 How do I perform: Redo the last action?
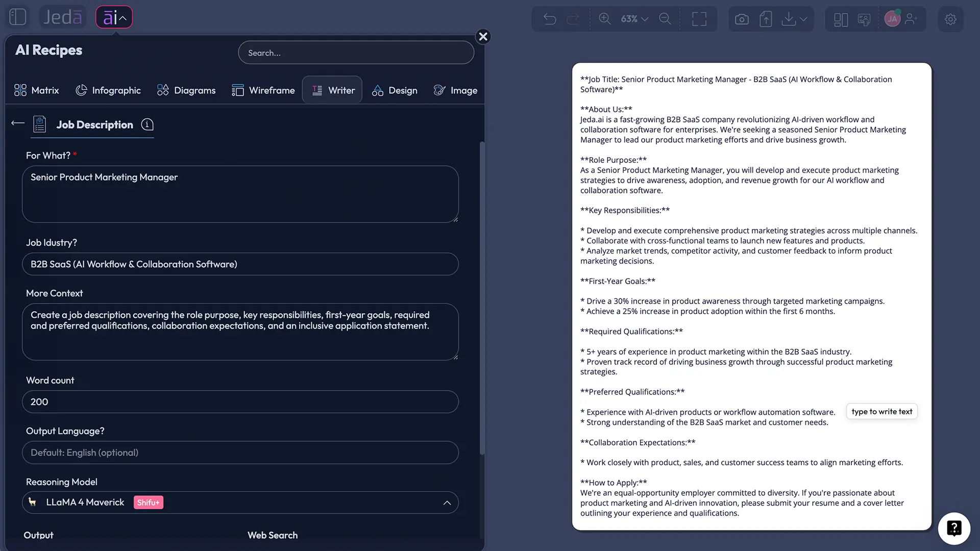tap(573, 19)
